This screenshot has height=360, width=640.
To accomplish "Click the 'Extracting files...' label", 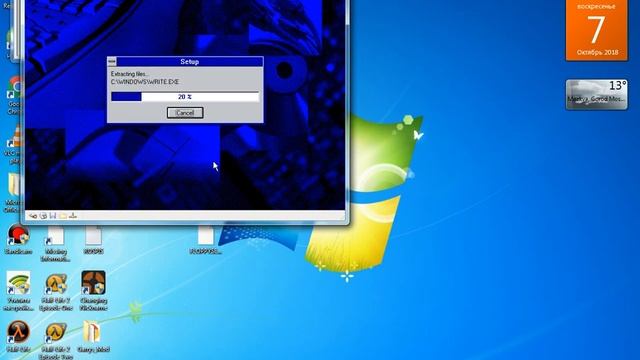I will [130, 74].
